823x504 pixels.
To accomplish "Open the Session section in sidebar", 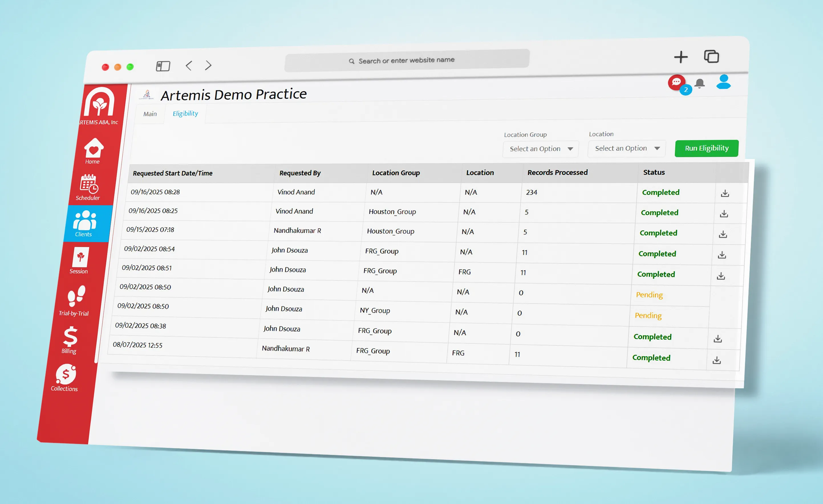I will 80,261.
